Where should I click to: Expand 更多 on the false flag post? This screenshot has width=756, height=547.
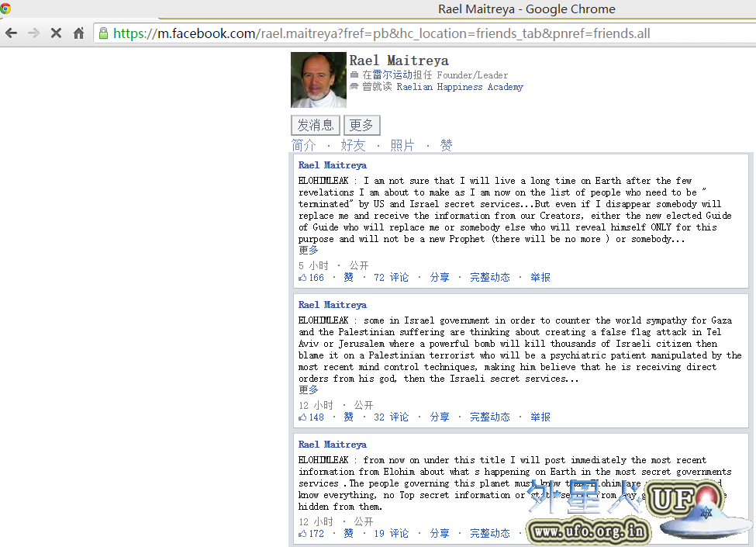308,389
